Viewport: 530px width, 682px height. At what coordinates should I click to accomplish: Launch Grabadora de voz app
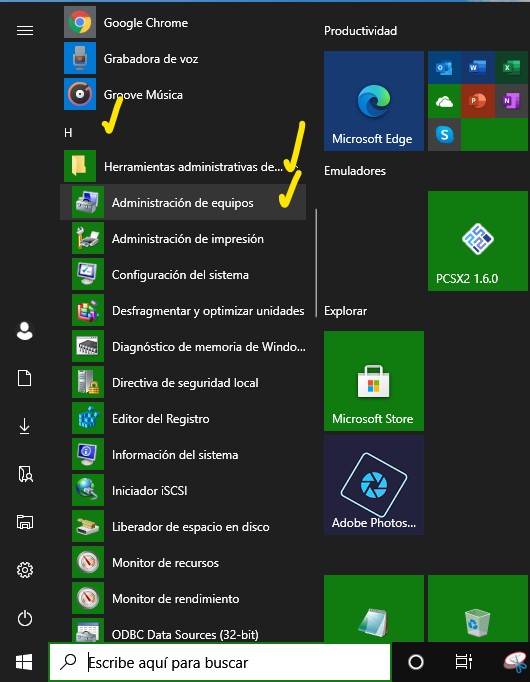click(x=185, y=59)
